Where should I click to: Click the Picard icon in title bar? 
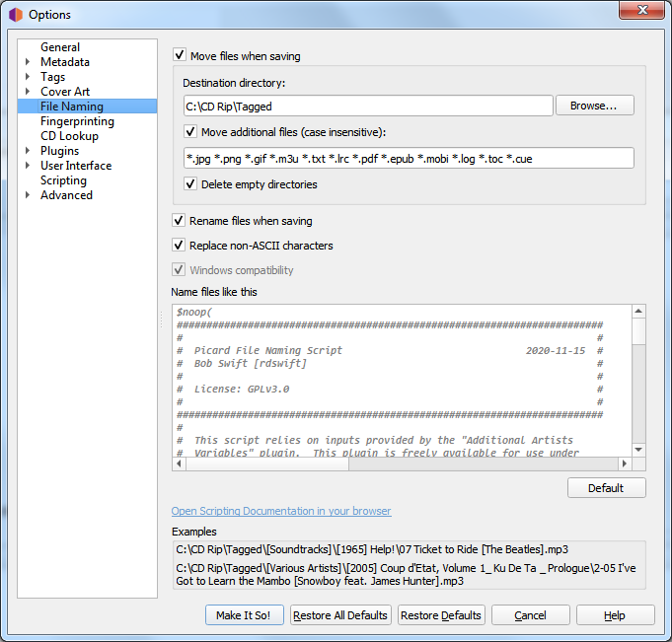14,15
